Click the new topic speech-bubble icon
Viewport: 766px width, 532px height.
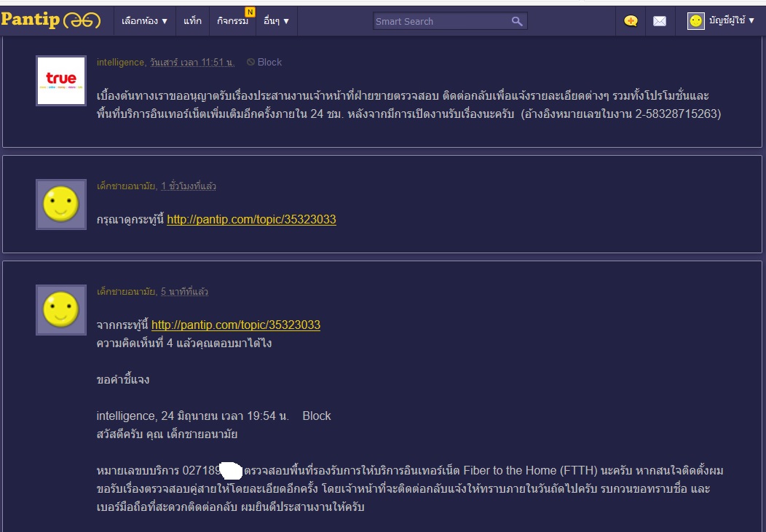(631, 21)
